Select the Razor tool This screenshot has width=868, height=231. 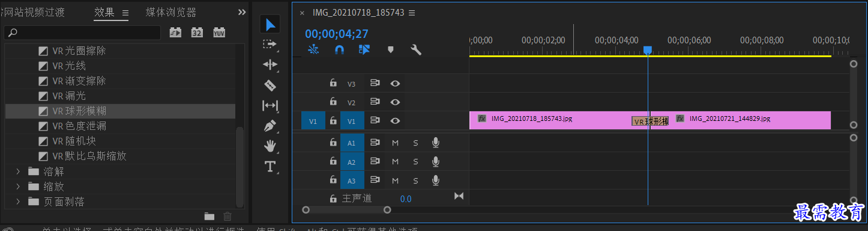point(270,85)
